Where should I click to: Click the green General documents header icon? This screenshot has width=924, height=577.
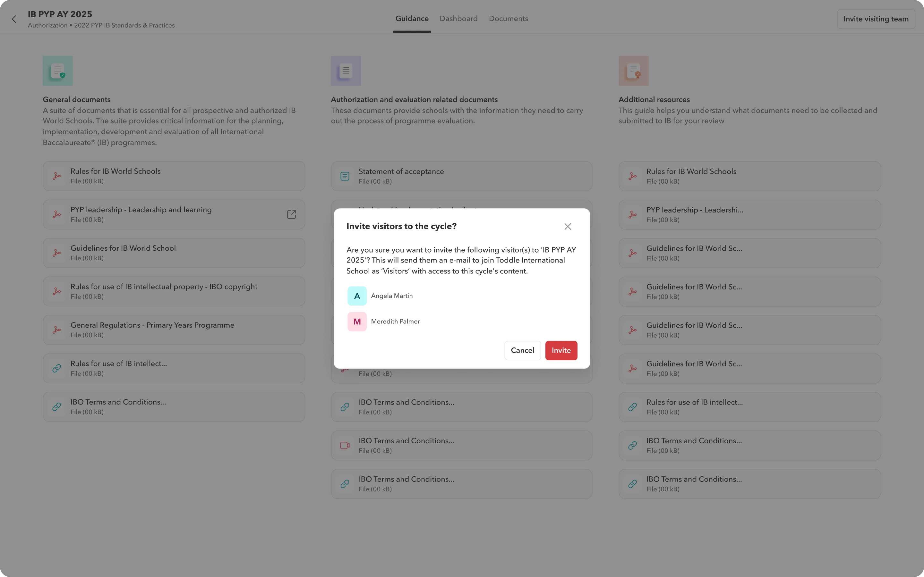(57, 71)
